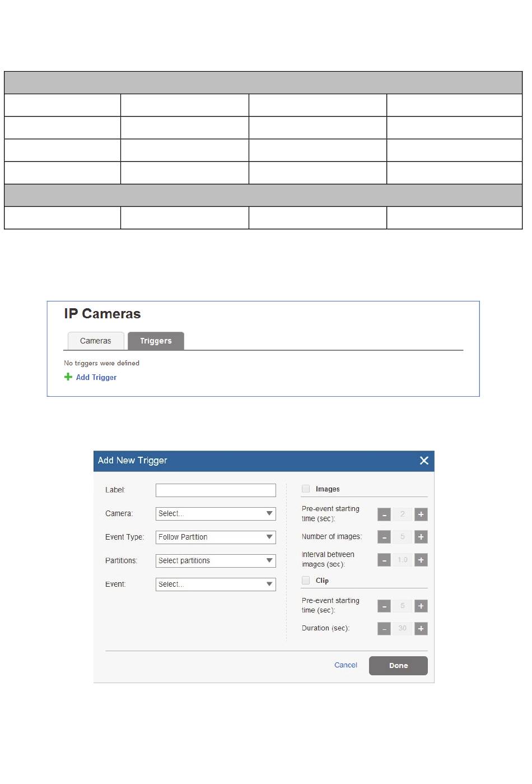Decrease the Number of images value
This screenshot has width=532, height=784.
pos(384,537)
